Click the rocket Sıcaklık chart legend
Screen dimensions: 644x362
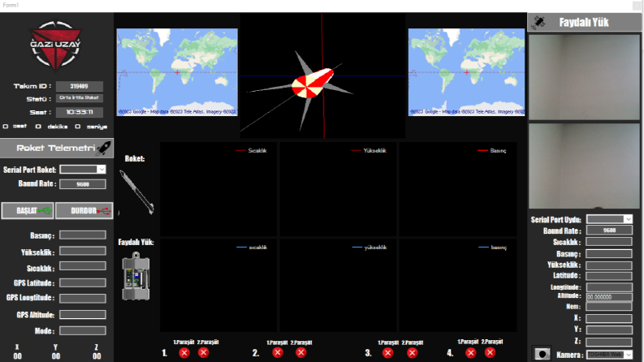(x=252, y=151)
